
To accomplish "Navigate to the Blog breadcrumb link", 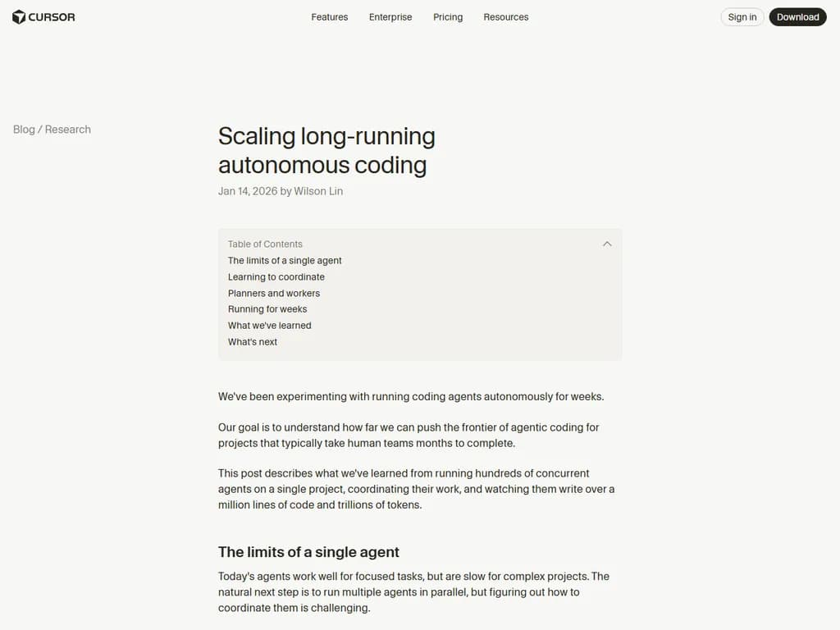I will coord(24,130).
